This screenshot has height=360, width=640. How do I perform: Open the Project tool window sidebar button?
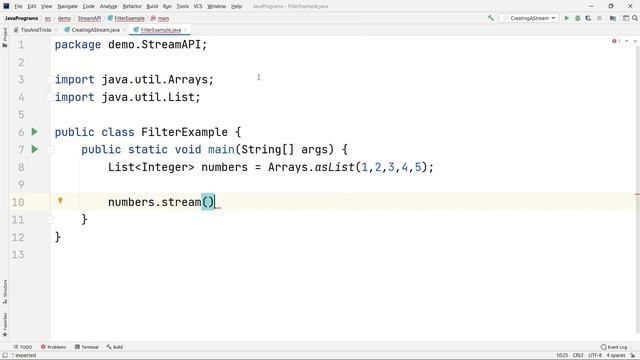[x=5, y=37]
